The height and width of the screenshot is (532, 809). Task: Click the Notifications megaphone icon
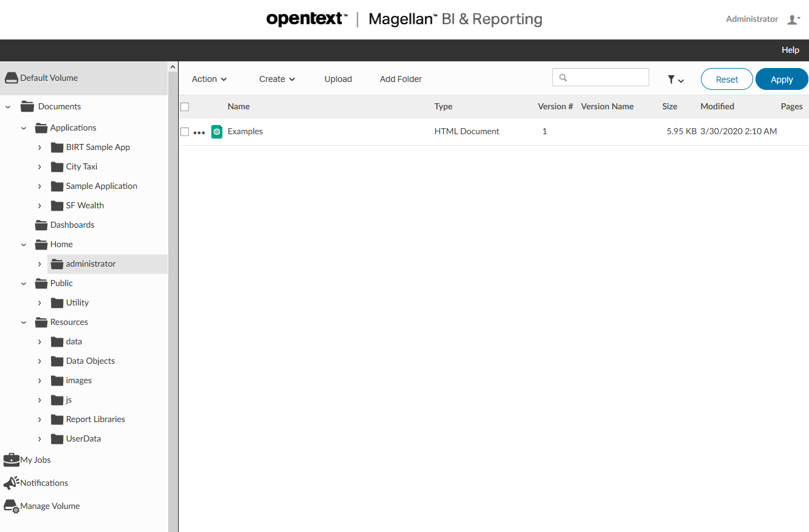12,483
